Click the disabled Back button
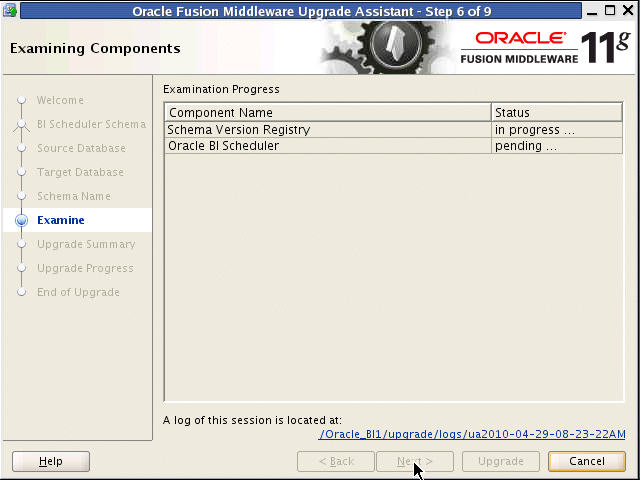The image size is (640, 480). click(x=336, y=461)
